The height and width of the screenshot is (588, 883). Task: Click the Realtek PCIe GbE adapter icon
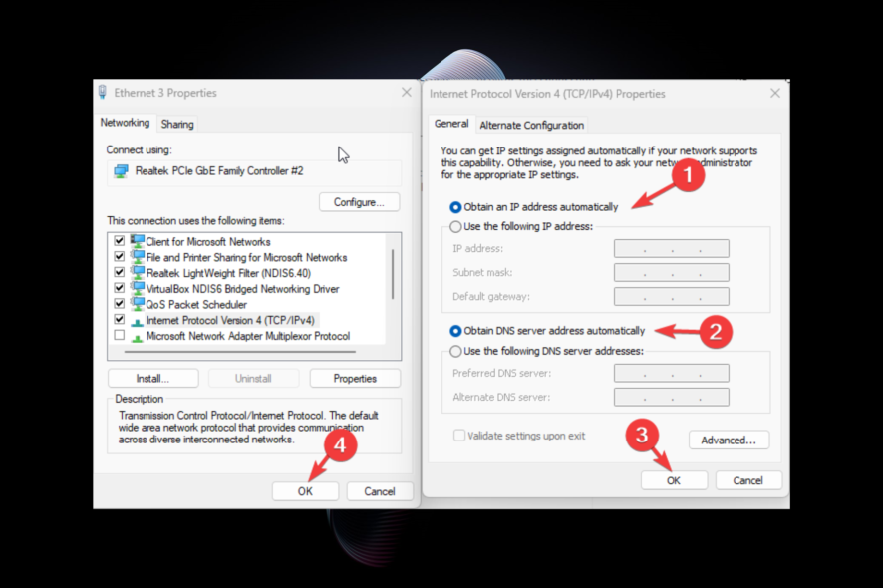click(x=121, y=171)
